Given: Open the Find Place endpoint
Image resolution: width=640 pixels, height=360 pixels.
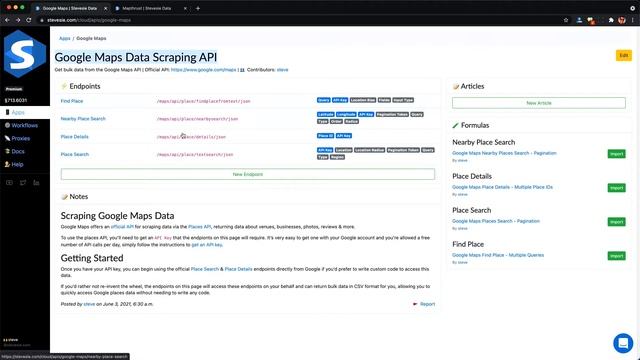Looking at the screenshot, I should 72,101.
